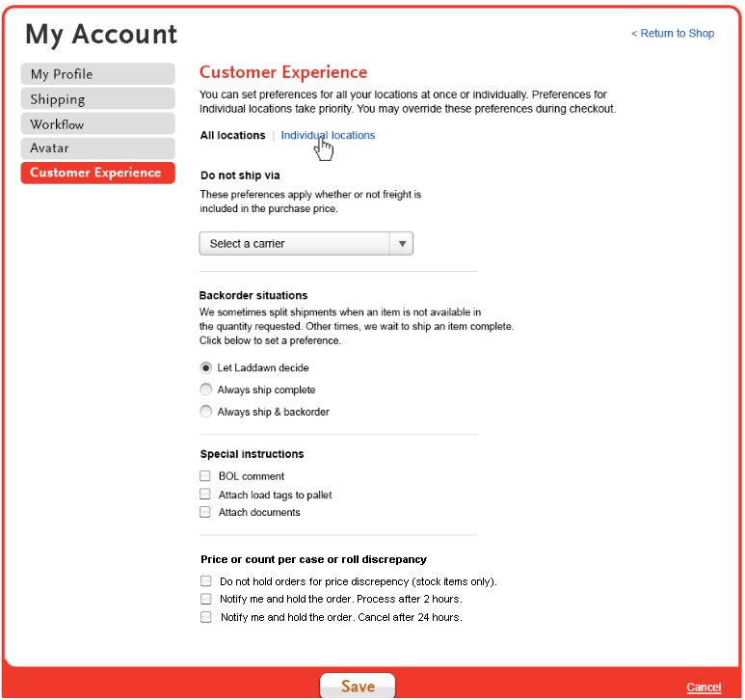
Task: Choose Let Laddawn decide option
Action: click(x=205, y=367)
